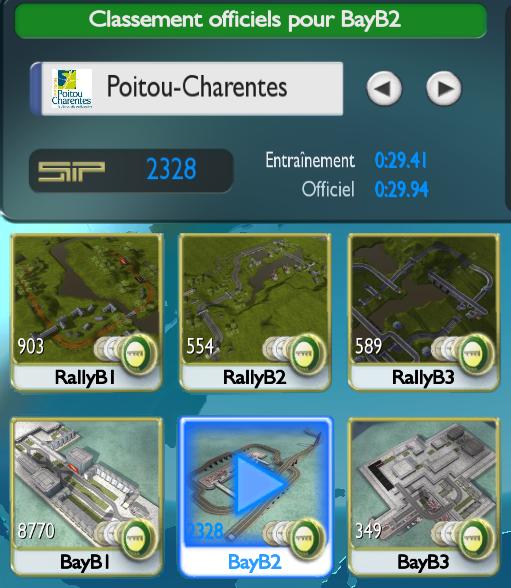
Task: Open the RallyB1 track thumbnail
Action: (87, 312)
